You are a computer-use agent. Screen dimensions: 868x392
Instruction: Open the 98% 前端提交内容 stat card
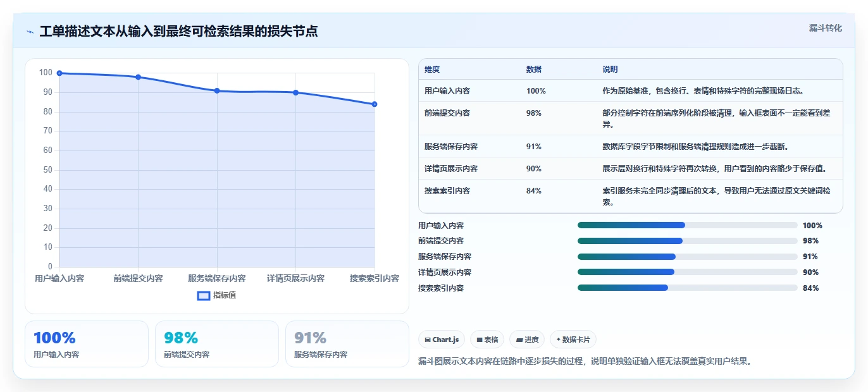point(217,344)
